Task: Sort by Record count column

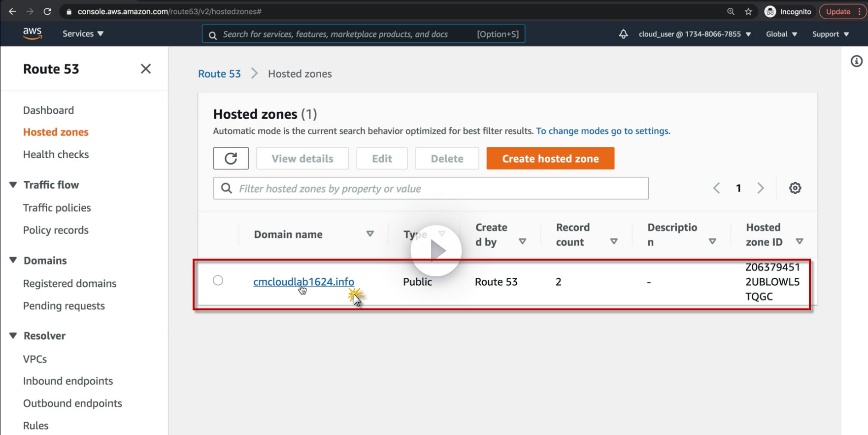Action: click(614, 241)
